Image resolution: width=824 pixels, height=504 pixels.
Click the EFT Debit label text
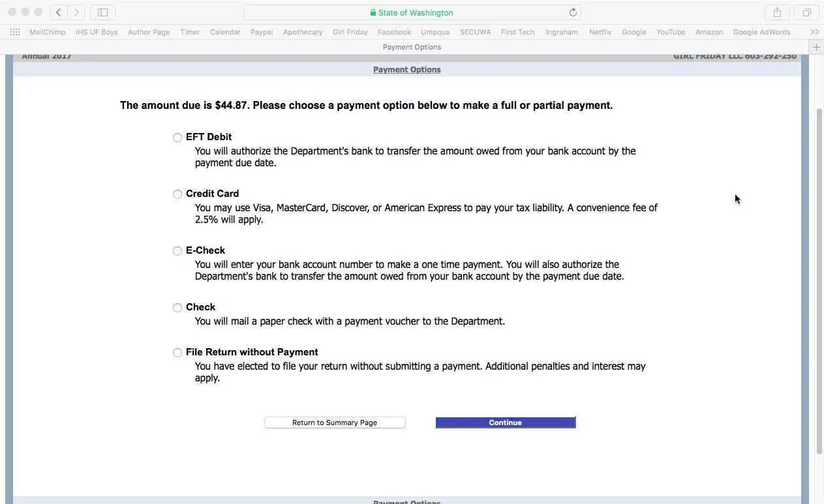[209, 137]
